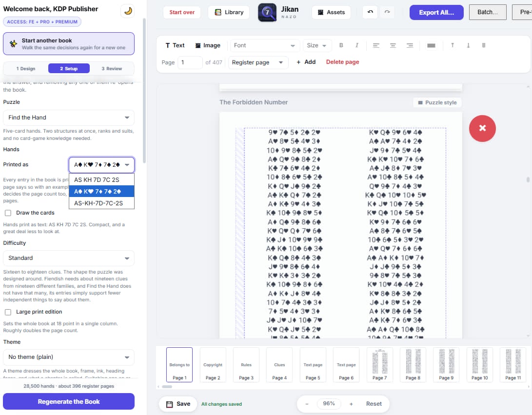Select Page 4 Clues thumbnail
This screenshot has width=532, height=415.
pos(279,365)
